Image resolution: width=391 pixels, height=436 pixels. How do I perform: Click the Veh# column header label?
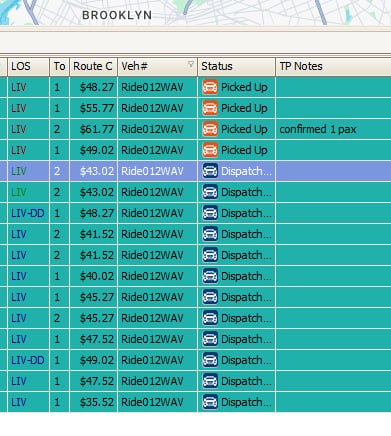(134, 66)
